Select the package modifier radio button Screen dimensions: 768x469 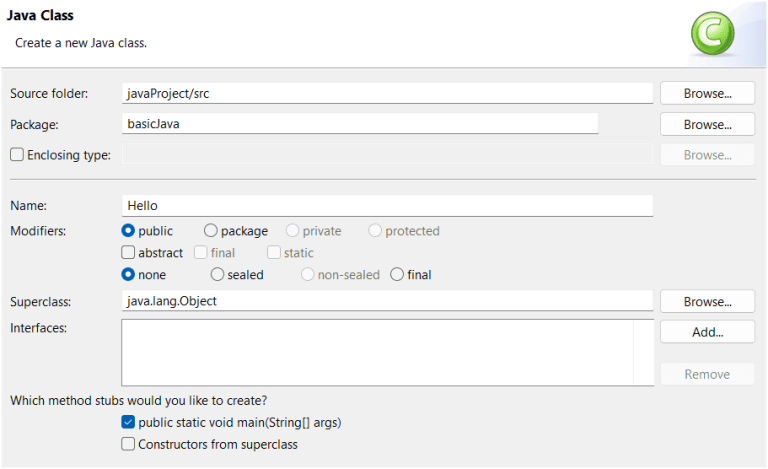pyautogui.click(x=211, y=231)
